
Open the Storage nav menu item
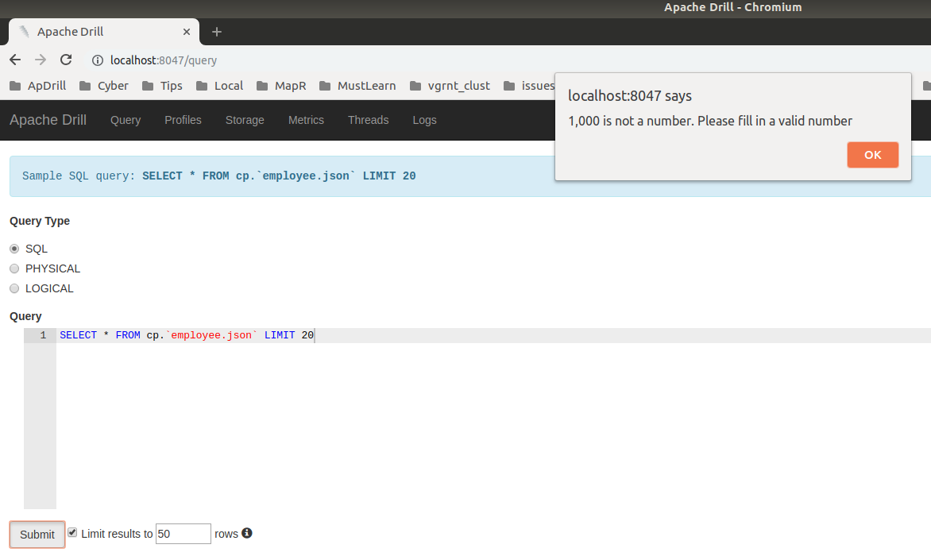245,120
